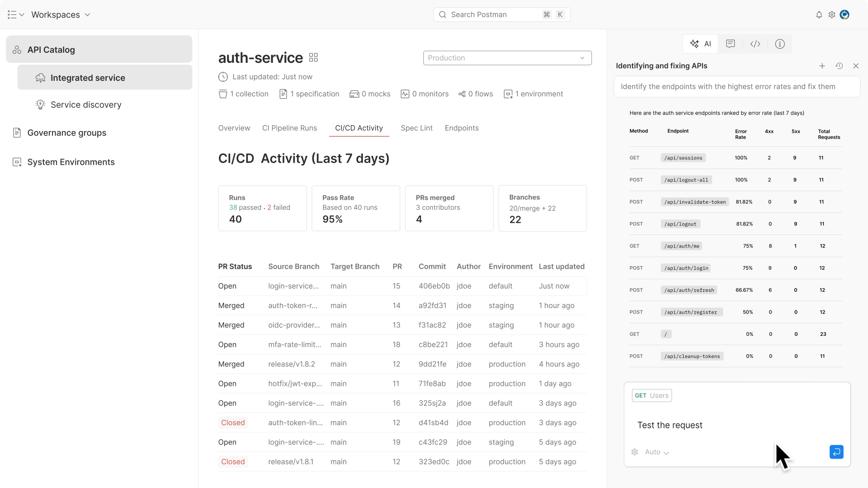This screenshot has width=868, height=488.
Task: Send the AI message with blue button
Action: tap(836, 452)
